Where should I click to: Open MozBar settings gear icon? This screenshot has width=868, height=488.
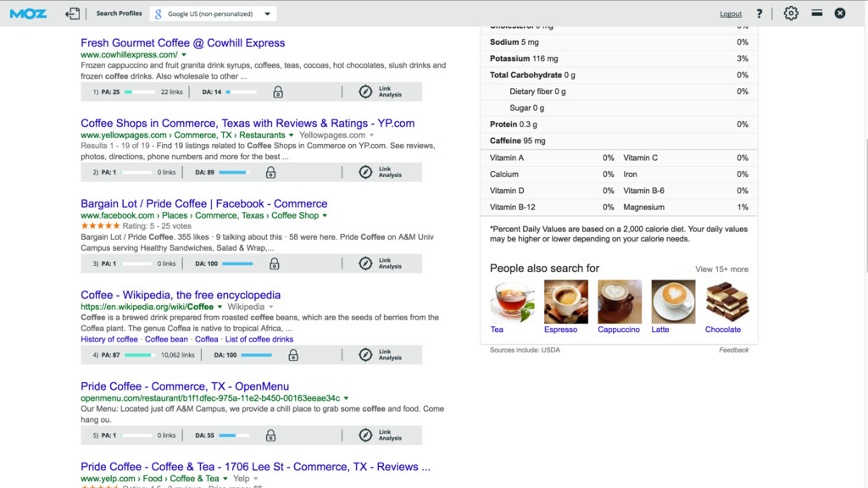[x=791, y=14]
